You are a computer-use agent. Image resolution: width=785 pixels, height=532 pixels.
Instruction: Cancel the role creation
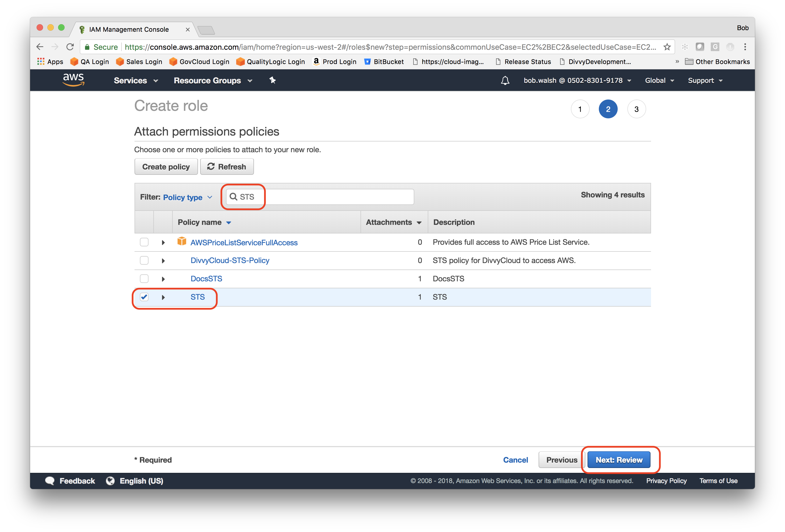(x=515, y=460)
